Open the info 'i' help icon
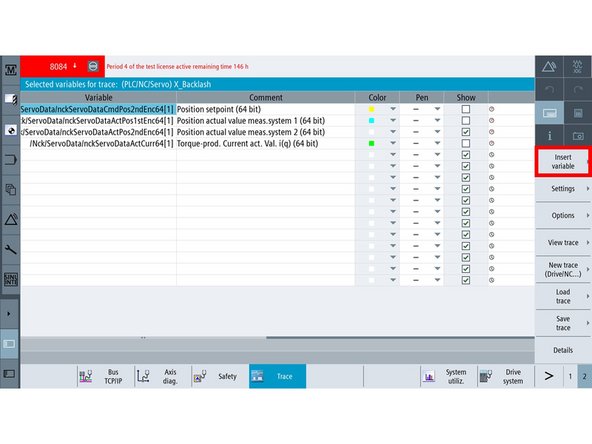 click(549, 136)
